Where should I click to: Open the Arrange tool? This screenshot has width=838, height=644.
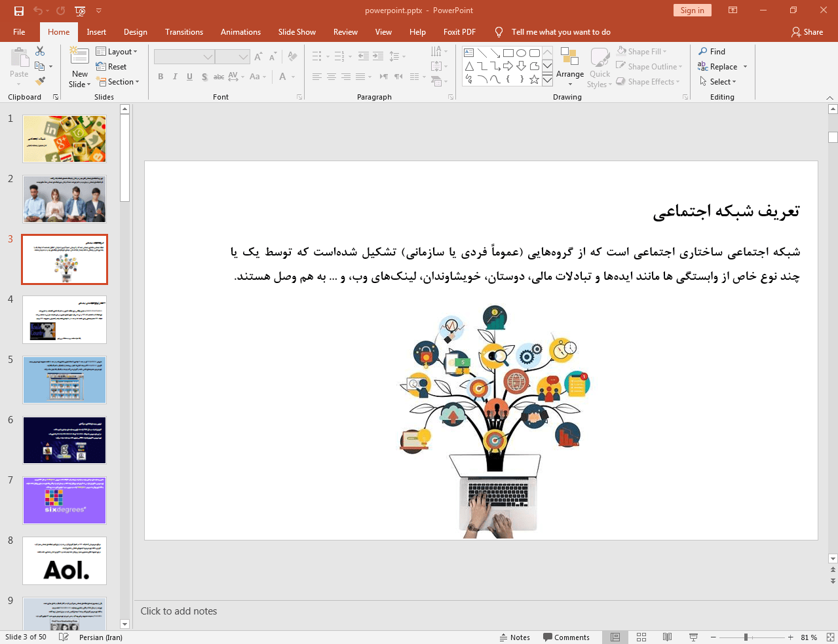[x=569, y=67]
